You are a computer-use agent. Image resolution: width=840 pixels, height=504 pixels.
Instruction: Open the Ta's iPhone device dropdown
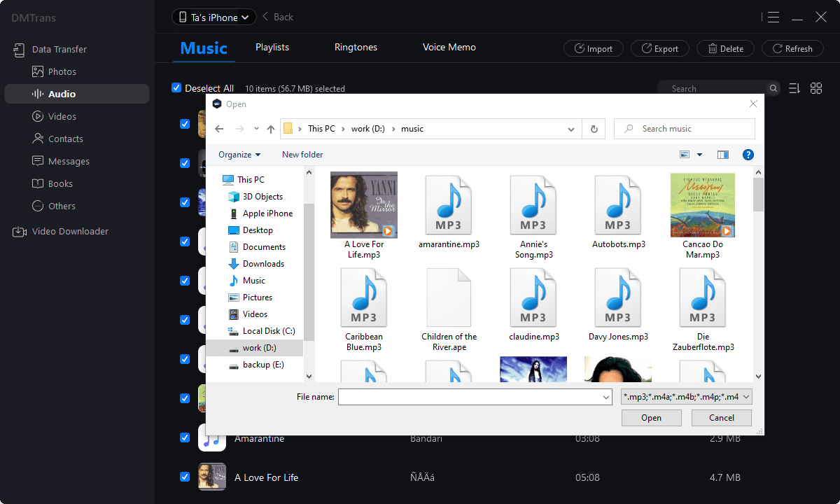[x=214, y=17]
